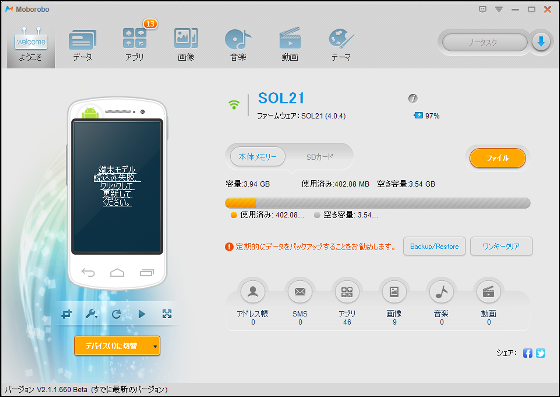Image resolution: width=560 pixels, height=397 pixels.
Task: Click the refresh screen icon under phone
Action: [x=116, y=314]
